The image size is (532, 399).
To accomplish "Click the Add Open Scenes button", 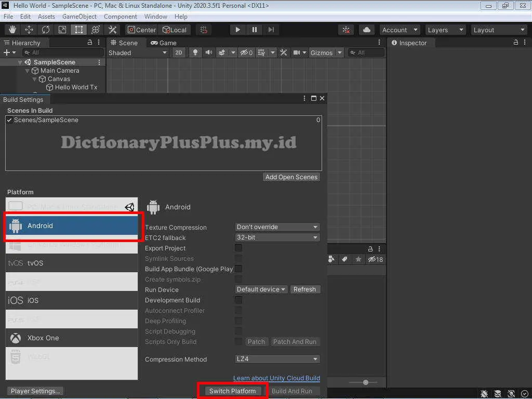I will 291,177.
